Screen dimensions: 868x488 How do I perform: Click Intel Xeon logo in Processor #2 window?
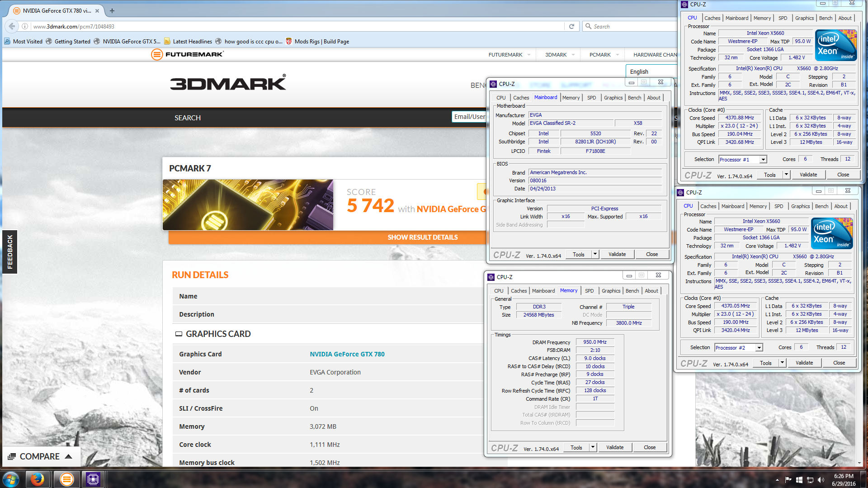(x=831, y=233)
